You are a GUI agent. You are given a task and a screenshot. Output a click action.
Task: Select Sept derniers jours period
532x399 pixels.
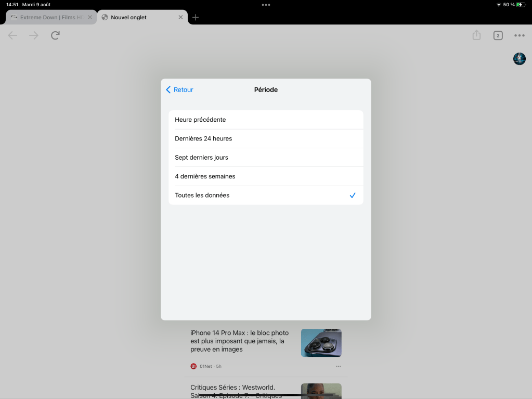click(x=265, y=158)
